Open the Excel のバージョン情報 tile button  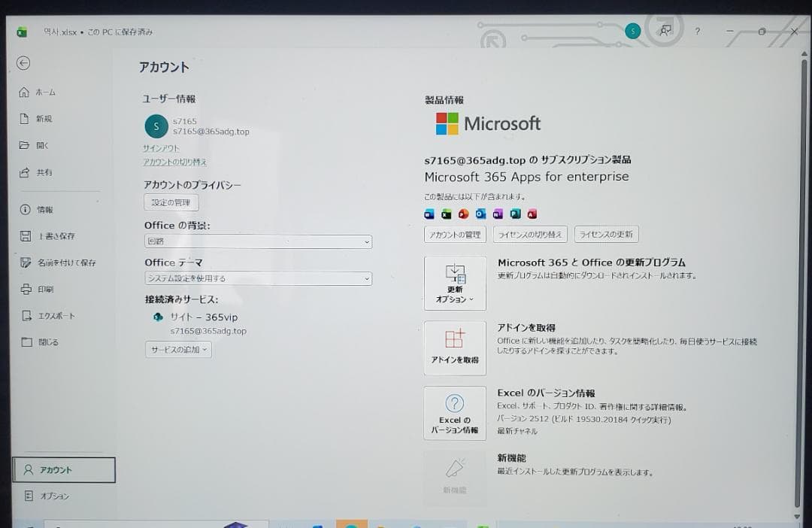pyautogui.click(x=455, y=413)
